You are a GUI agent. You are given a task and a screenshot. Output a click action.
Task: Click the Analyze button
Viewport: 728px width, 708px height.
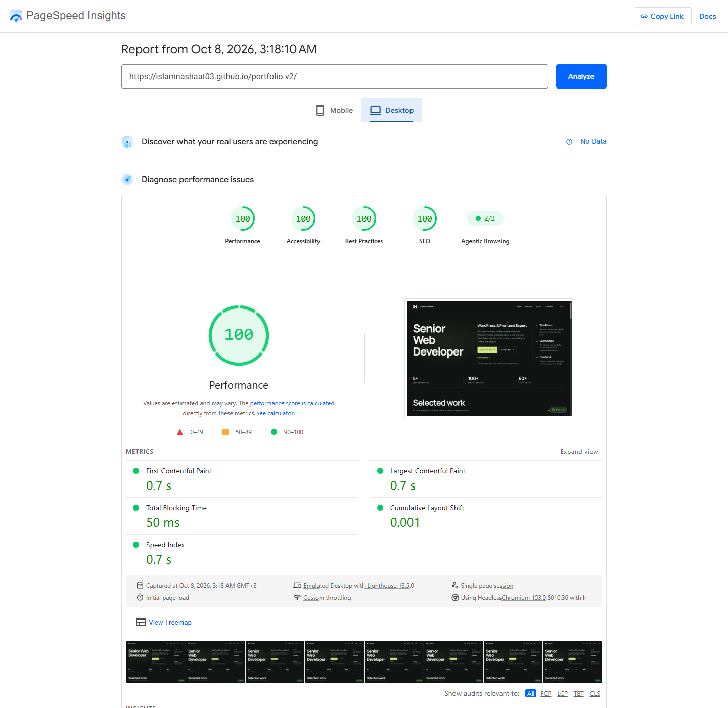(x=581, y=76)
